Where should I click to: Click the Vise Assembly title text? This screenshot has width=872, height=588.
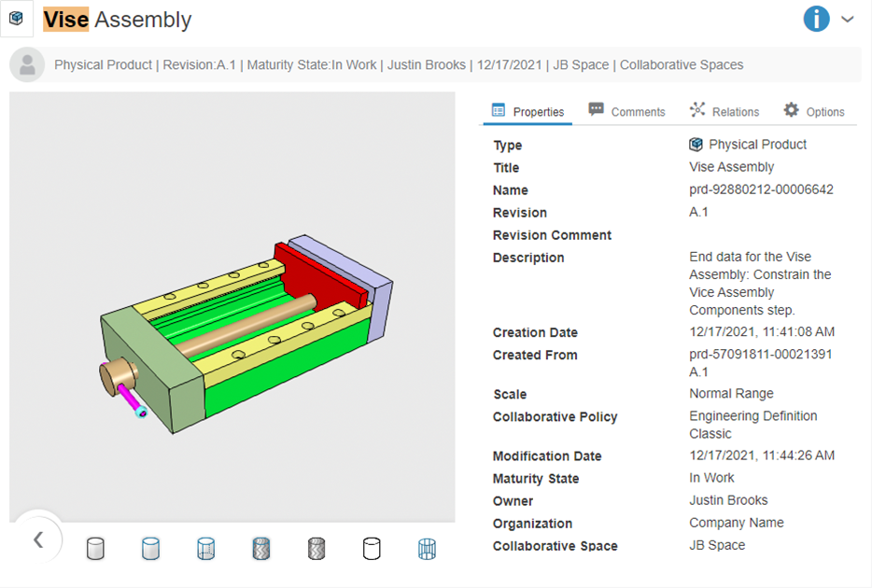point(118,20)
